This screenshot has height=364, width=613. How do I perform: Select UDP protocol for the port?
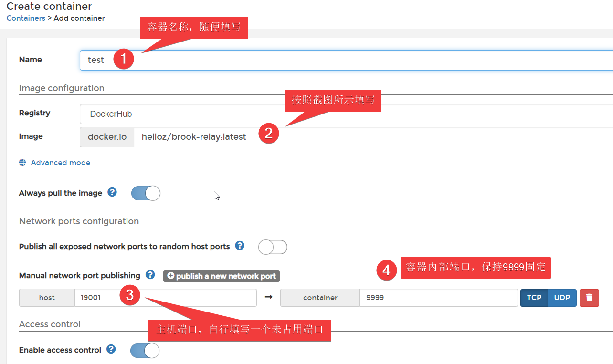562,298
